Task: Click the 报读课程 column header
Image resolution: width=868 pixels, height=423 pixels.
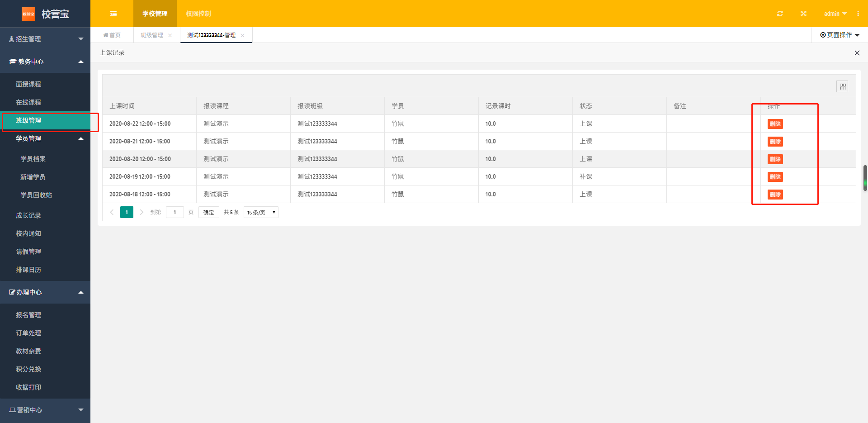Action: [x=243, y=106]
